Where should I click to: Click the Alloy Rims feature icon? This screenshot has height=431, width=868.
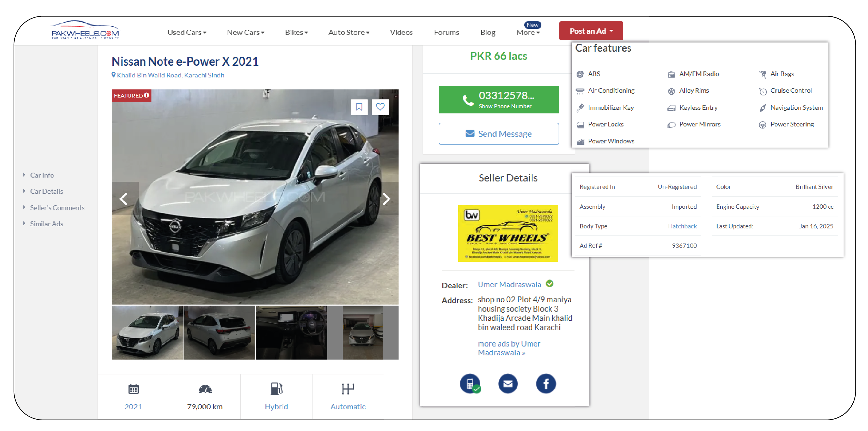671,91
